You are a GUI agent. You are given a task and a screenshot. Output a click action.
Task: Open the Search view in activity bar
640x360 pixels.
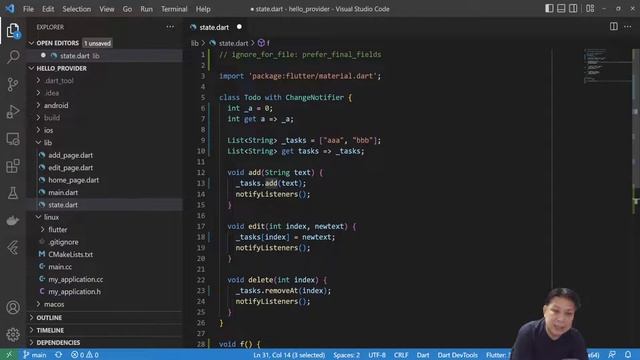pos(13,57)
